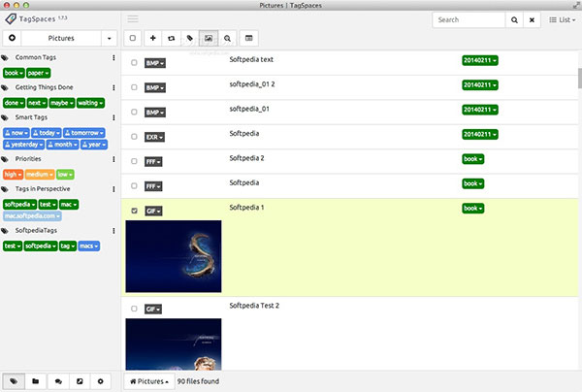Click the search magnifier button

(514, 19)
